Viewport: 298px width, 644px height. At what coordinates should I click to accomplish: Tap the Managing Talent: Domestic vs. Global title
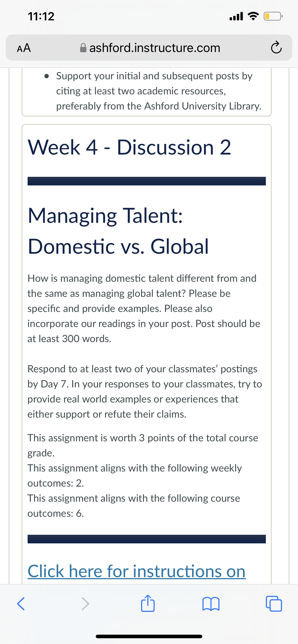[118, 231]
